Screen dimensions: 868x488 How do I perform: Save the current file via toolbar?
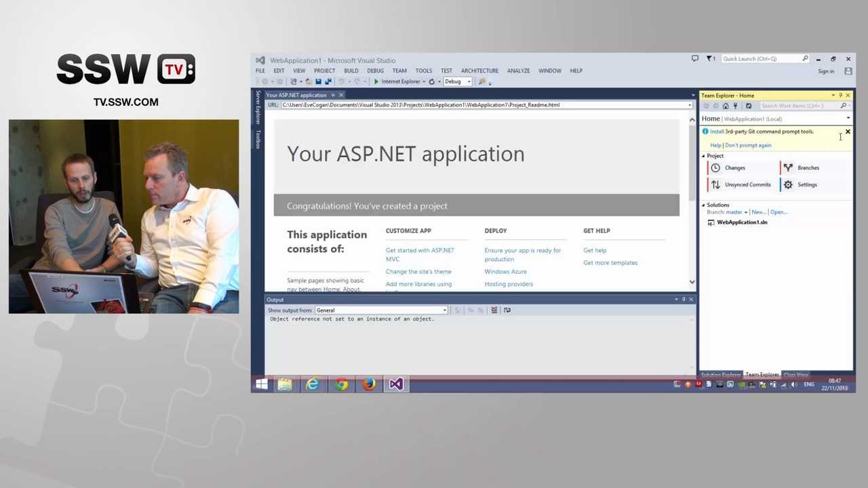coord(319,81)
